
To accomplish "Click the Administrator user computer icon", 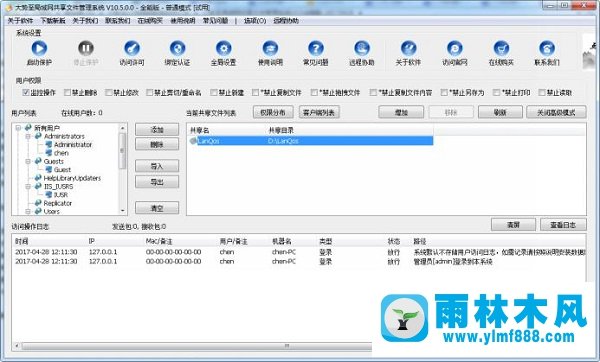I will pyautogui.click(x=49, y=144).
